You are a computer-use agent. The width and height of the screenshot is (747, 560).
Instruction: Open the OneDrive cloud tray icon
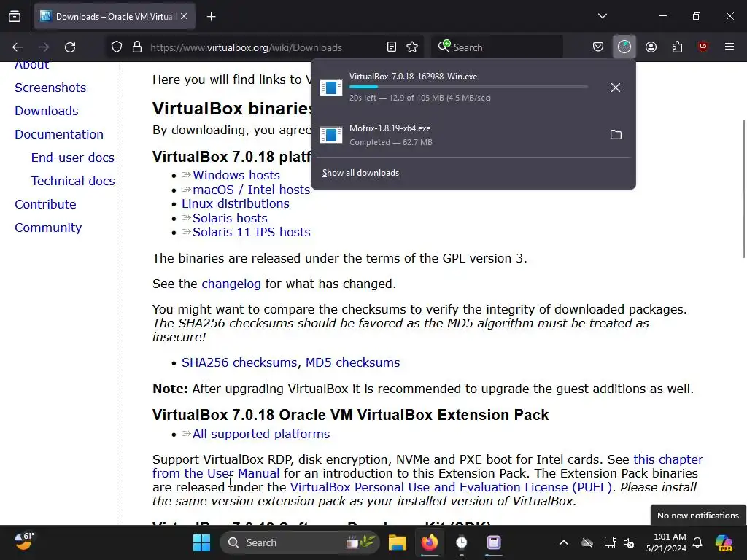pyautogui.click(x=587, y=542)
